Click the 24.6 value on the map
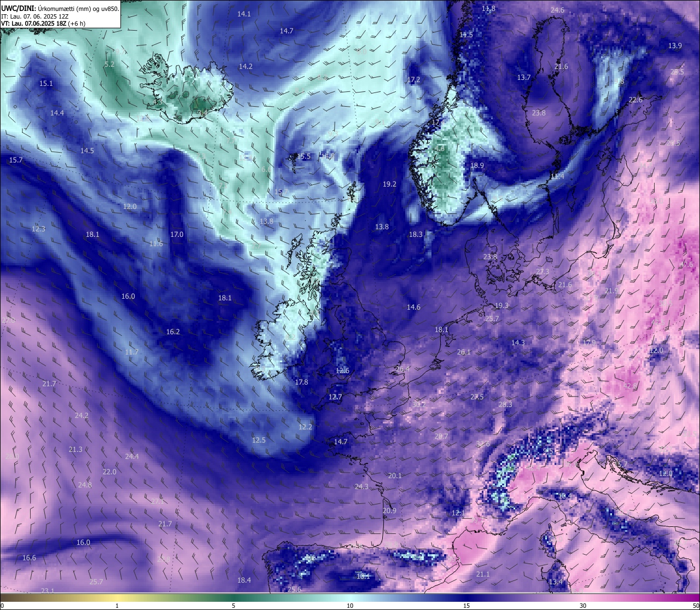The width and height of the screenshot is (700, 610). 557,10
